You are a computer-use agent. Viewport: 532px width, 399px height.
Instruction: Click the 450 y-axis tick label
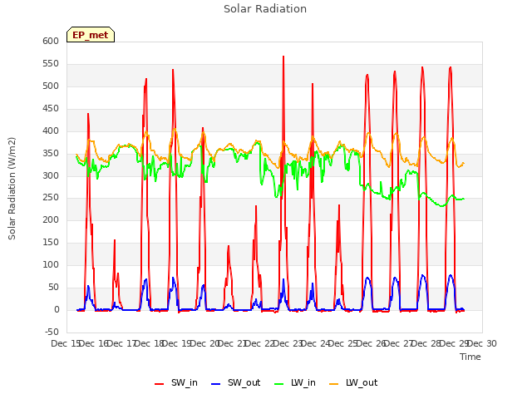[x=51, y=108]
